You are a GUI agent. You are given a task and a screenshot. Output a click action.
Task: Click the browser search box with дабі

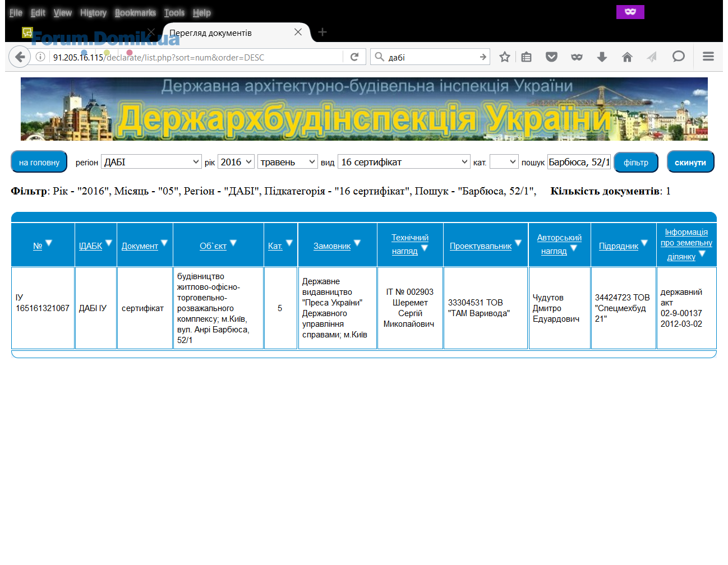431,57
